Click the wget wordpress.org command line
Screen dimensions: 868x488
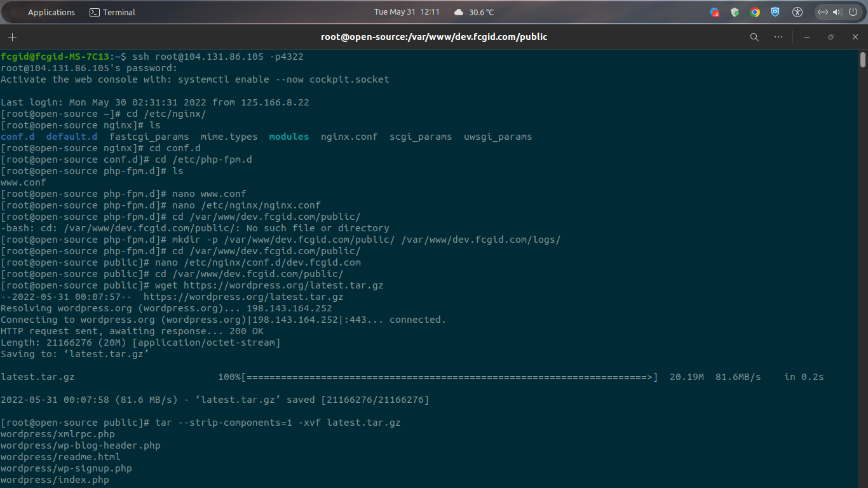coord(192,285)
